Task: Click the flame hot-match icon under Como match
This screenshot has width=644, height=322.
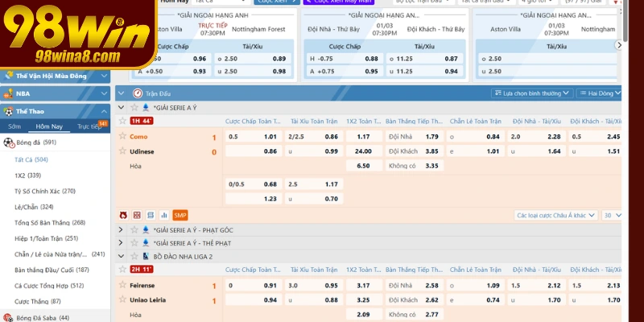Action: 123,215
